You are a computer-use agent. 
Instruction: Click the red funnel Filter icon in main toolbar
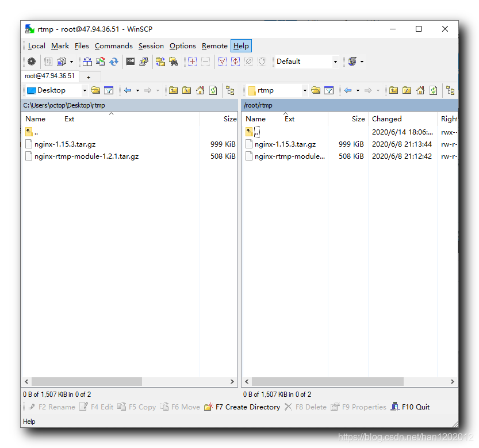[222, 62]
